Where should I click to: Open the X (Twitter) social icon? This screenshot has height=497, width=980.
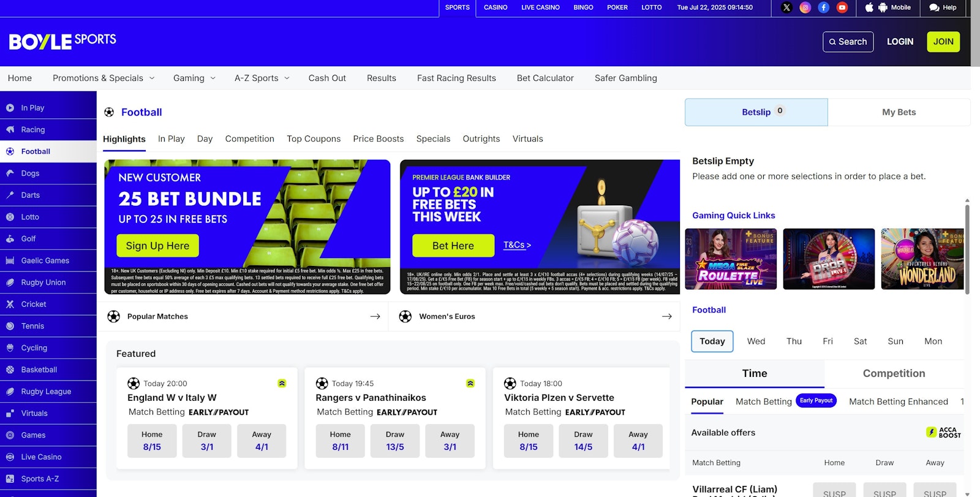click(x=787, y=7)
